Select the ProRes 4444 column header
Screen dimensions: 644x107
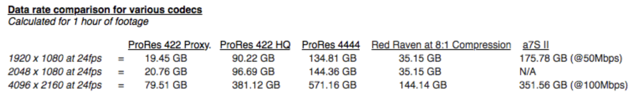point(331,45)
